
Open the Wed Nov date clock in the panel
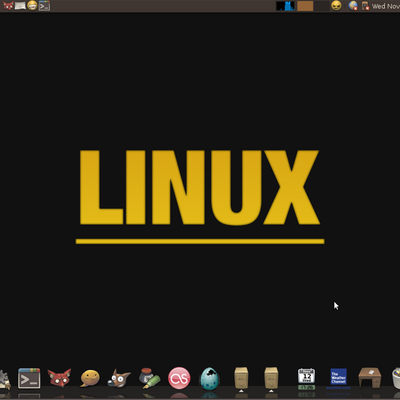[386, 6]
